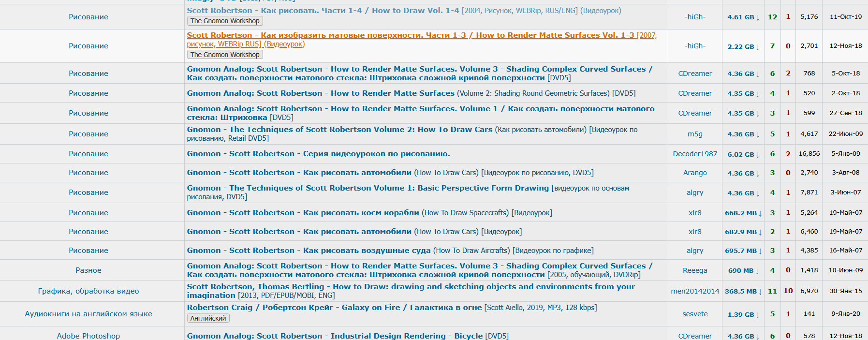This screenshot has width=868, height=340.
Task: Open author -hiGh- on 2.22 GB row
Action: [x=695, y=46]
